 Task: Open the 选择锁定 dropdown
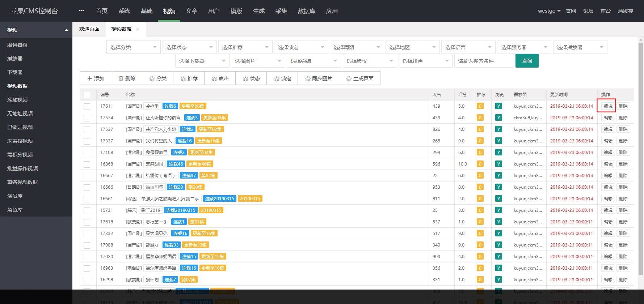pos(301,47)
